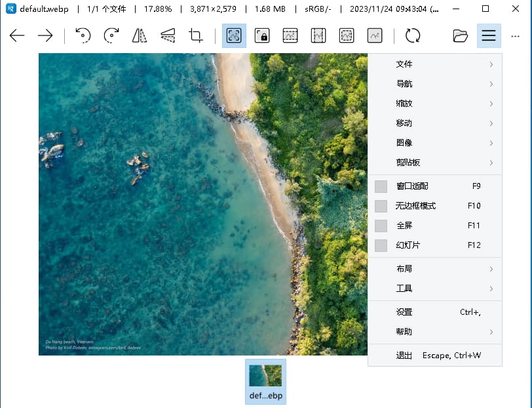This screenshot has width=532, height=408.
Task: Expand the 缩放 submenu arrow
Action: 491,104
